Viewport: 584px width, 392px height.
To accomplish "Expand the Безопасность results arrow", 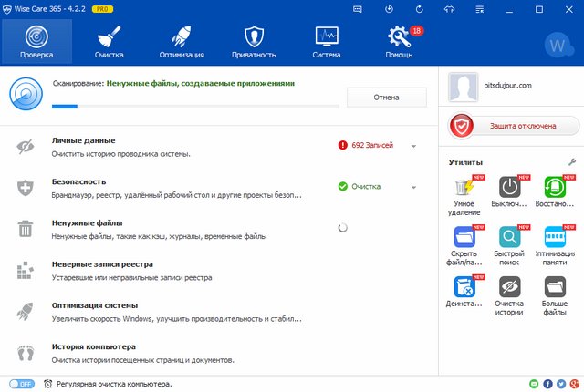I will click(414, 187).
